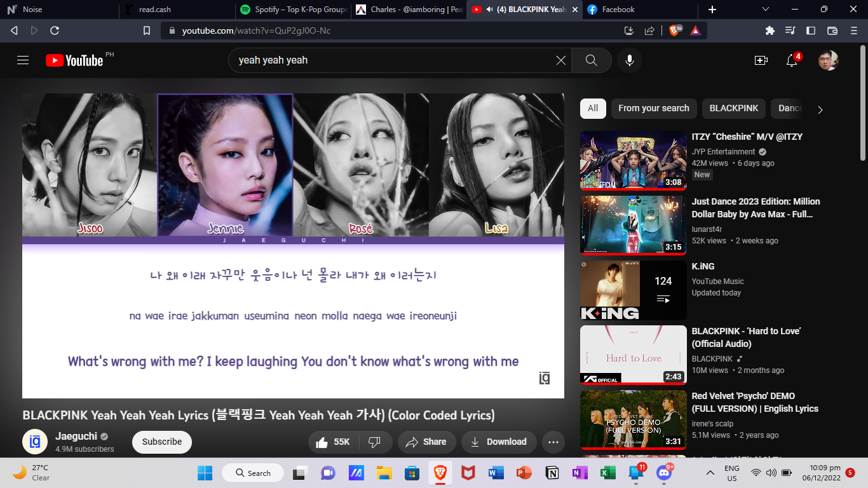Open the Brave Rewards triangle icon
868x488 pixels.
click(696, 30)
